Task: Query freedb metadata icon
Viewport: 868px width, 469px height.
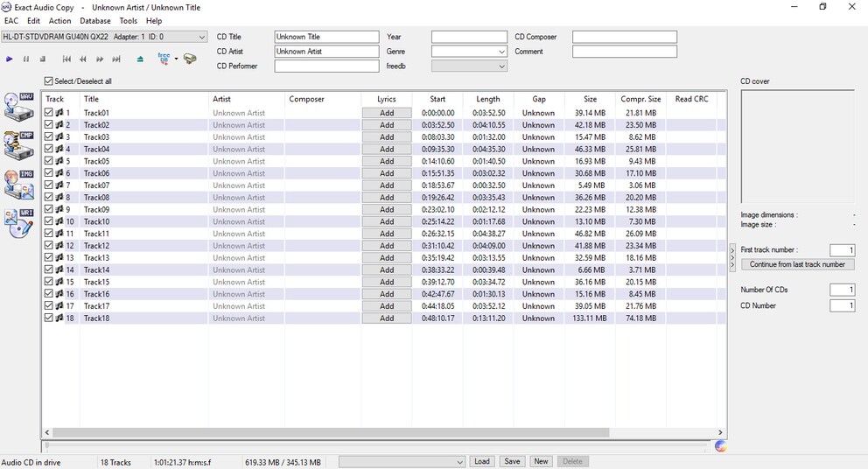Action: pyautogui.click(x=164, y=58)
